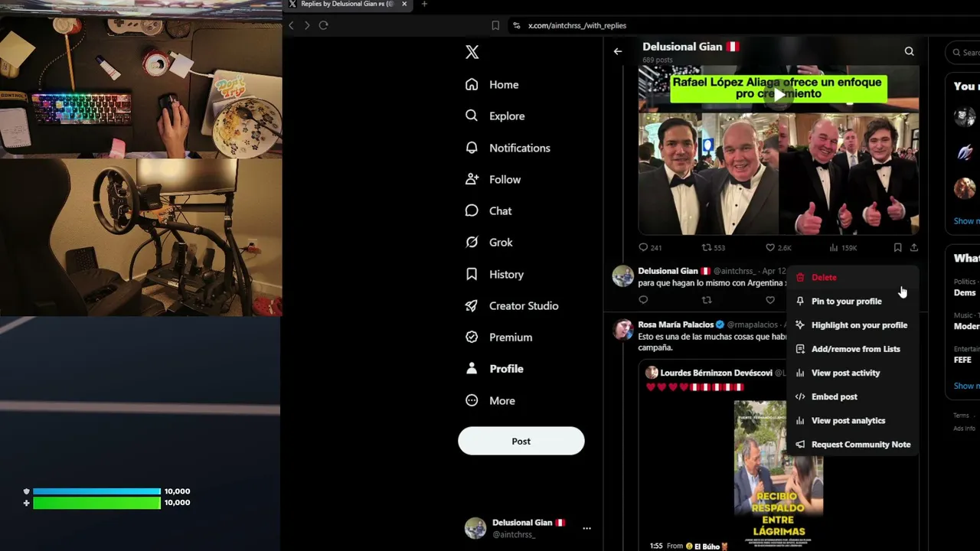This screenshot has height=551, width=980.
Task: Open a new browser tab
Action: point(424,4)
